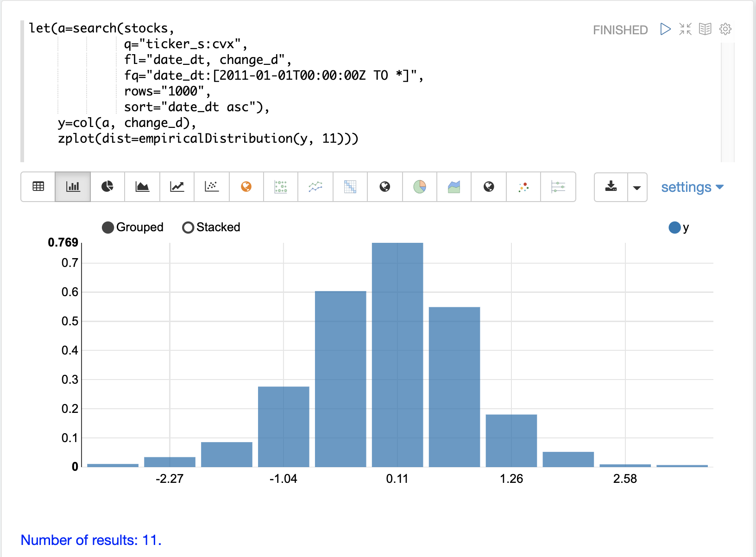Select the scatter chart visualization
The image size is (756, 557).
pyautogui.click(x=212, y=187)
